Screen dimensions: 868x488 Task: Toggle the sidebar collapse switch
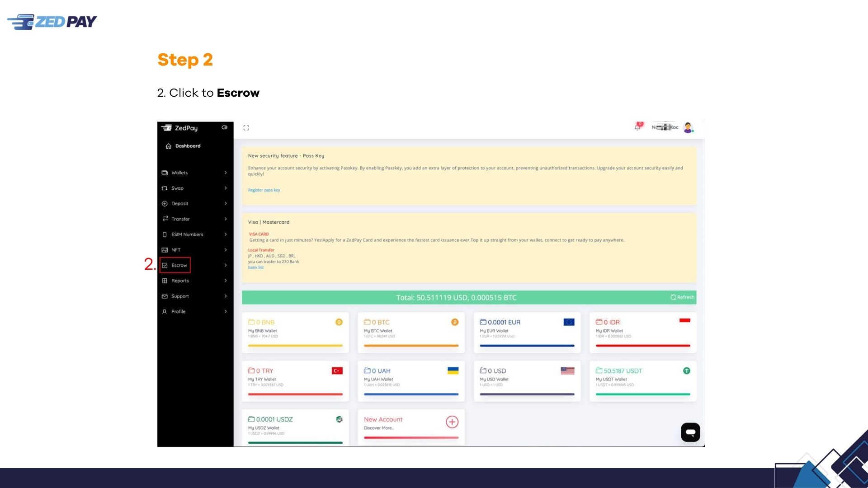click(225, 127)
